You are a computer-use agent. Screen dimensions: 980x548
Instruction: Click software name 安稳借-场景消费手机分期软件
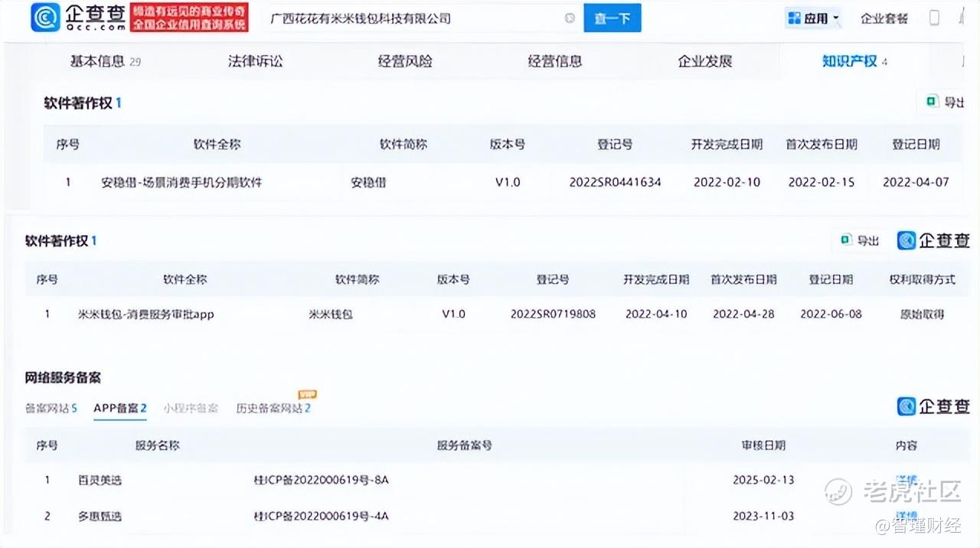point(181,182)
